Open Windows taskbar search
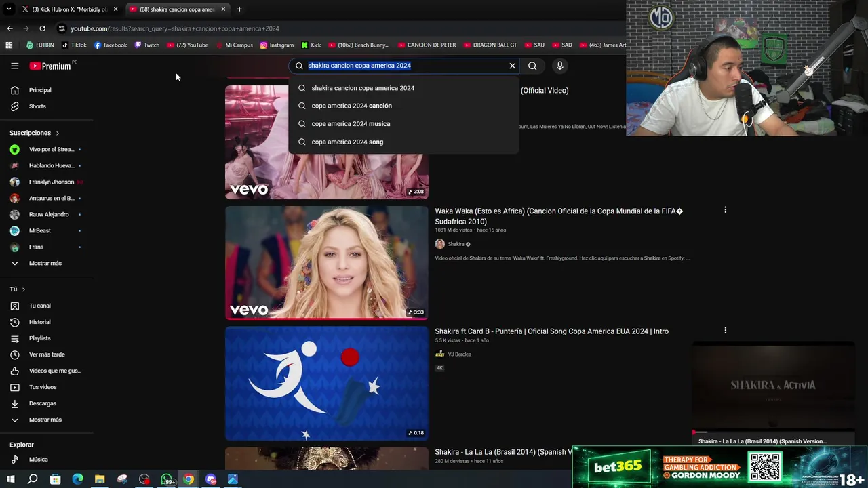Screen dimensions: 868x488 pyautogui.click(x=33, y=479)
